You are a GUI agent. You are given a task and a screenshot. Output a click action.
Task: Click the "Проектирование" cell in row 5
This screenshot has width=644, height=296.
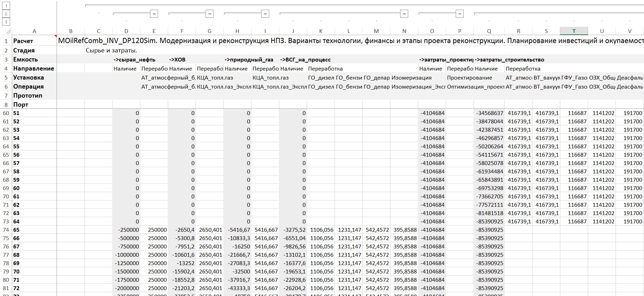coord(469,78)
